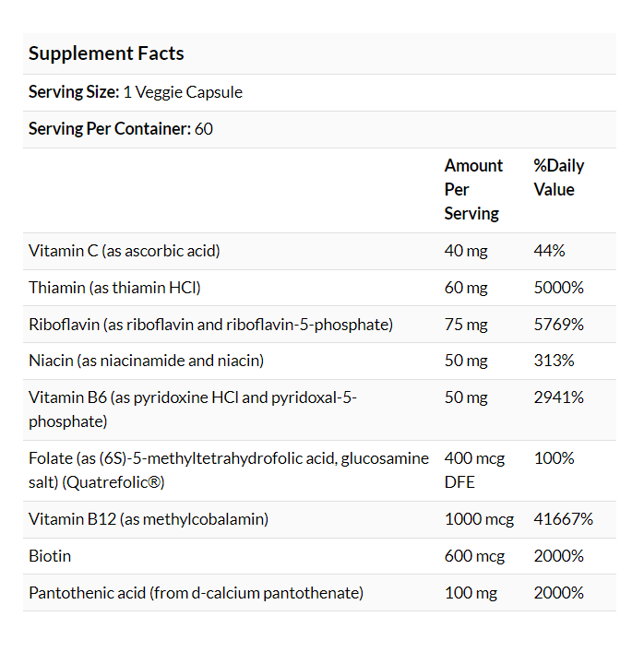This screenshot has width=644, height=652.
Task: Select the Serving Size row text
Action: 136,92
